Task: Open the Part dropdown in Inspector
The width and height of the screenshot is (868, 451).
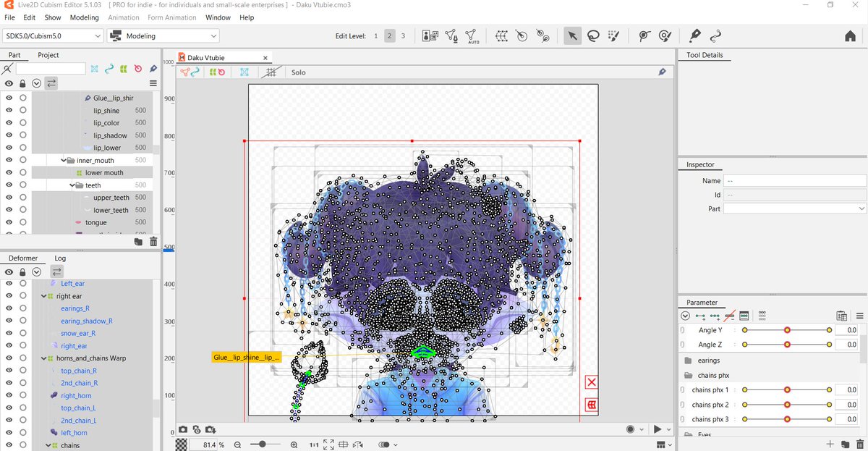Action: pos(795,208)
